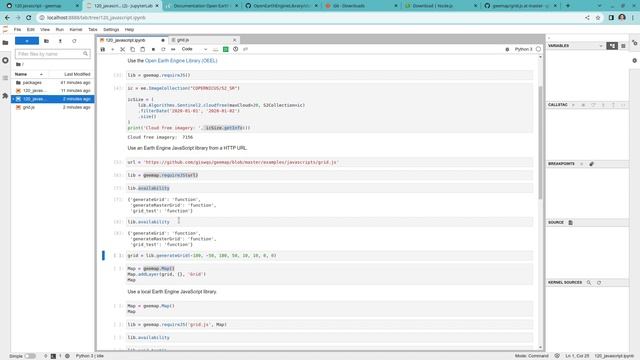Toggle Simple interface mode switch
The height and width of the screenshot is (360, 640).
(x=30, y=356)
